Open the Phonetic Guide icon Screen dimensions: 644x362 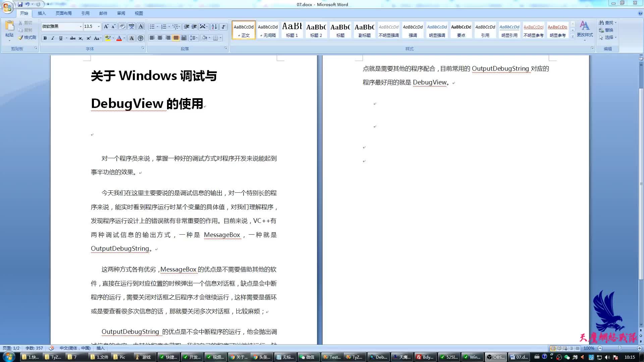pos(131,26)
